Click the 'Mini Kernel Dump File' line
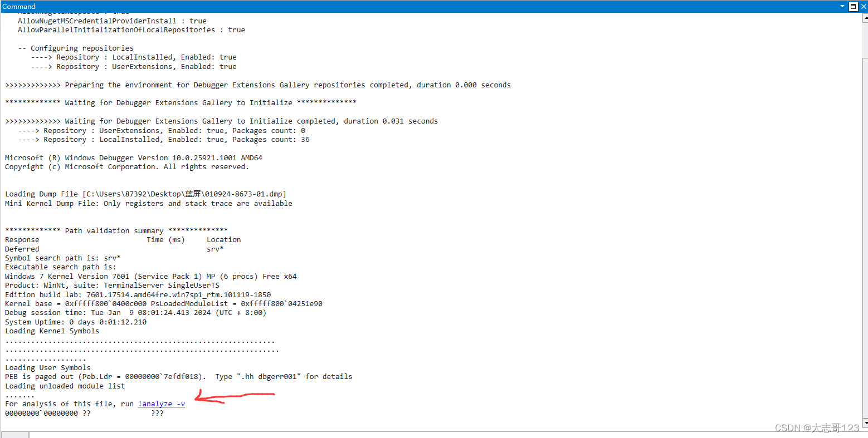Viewport: 868px width, 438px height. (x=149, y=204)
